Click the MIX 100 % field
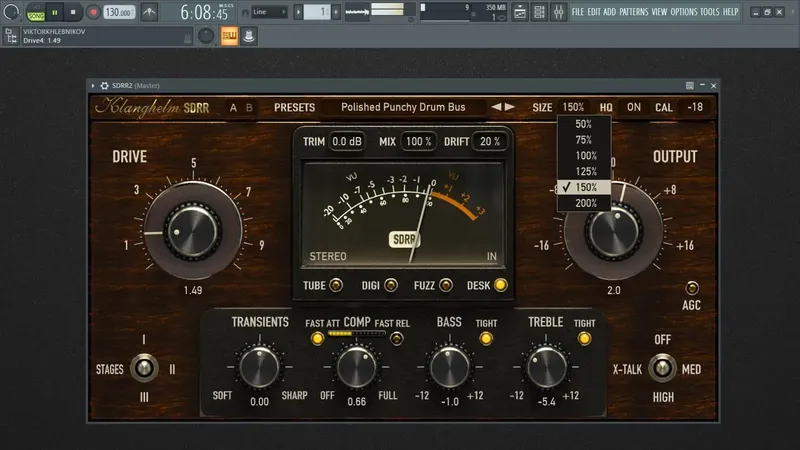Viewport: 800px width, 450px height. pyautogui.click(x=418, y=141)
